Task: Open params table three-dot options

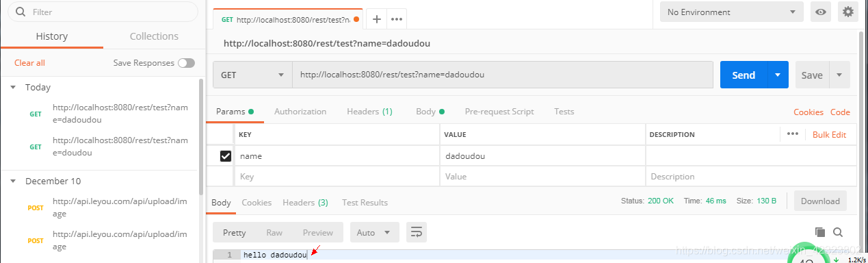Action: 793,134
